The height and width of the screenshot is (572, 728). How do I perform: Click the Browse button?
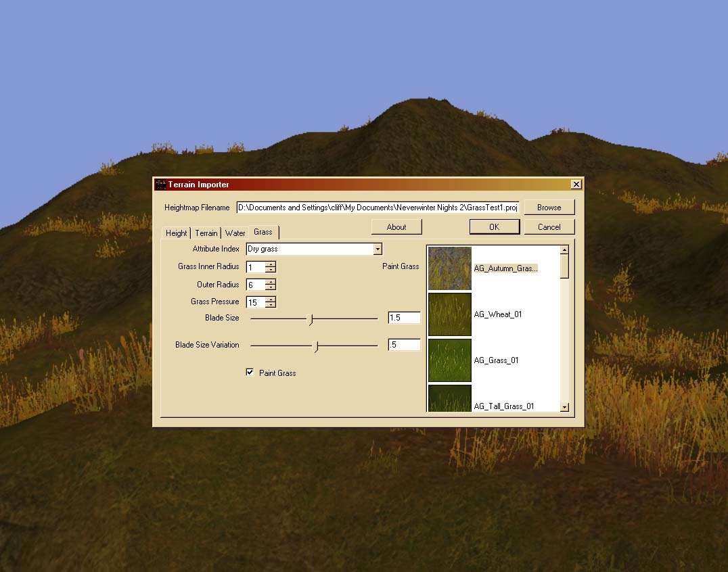pos(549,208)
